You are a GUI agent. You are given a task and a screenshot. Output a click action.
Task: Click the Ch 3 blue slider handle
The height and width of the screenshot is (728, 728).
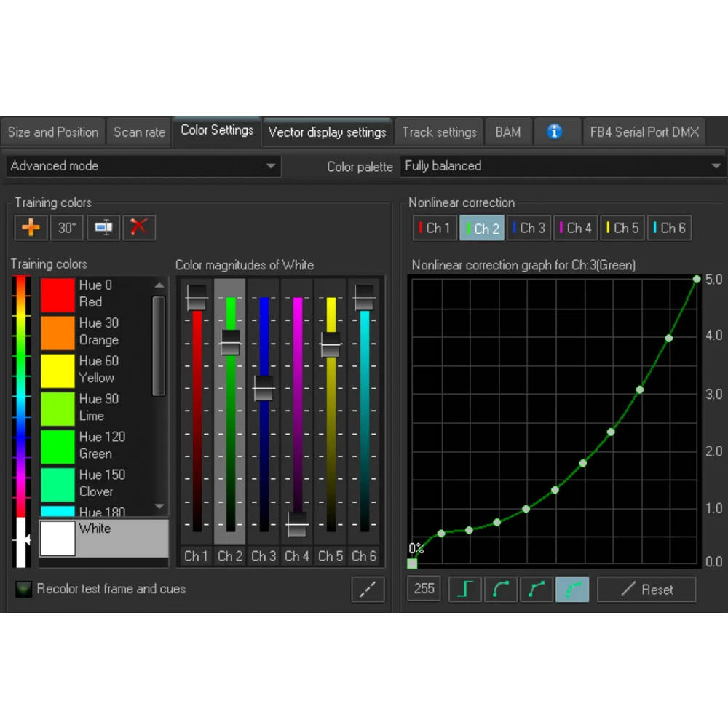(264, 388)
